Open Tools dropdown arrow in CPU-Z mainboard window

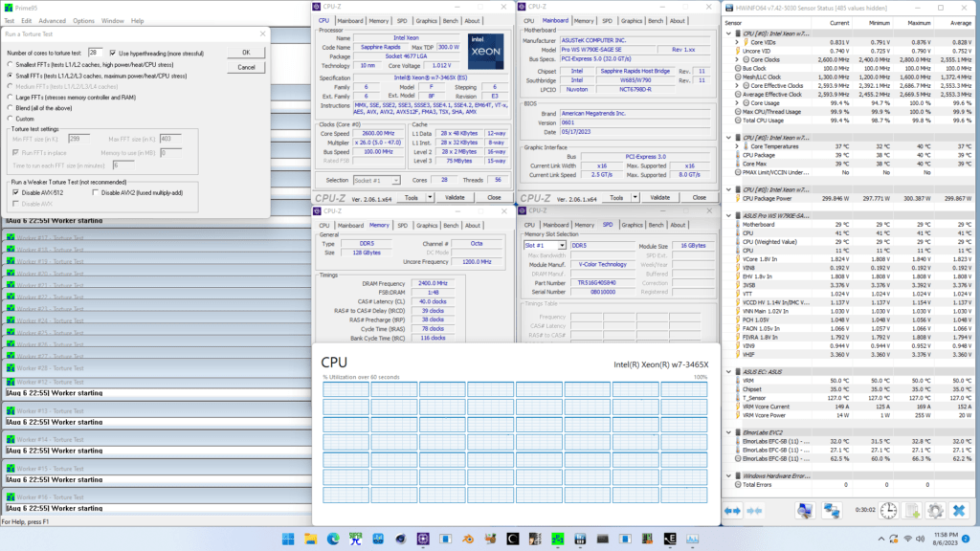(635, 197)
